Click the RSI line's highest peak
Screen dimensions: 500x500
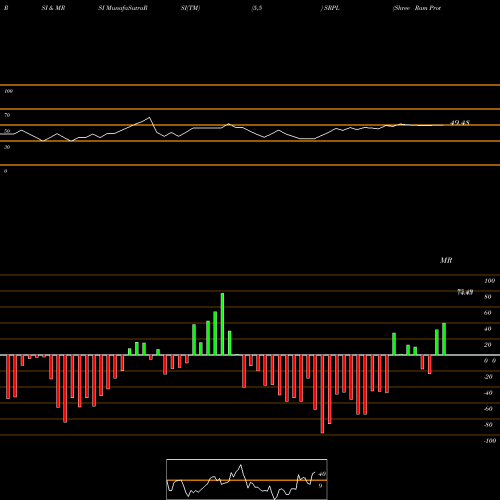149,117
